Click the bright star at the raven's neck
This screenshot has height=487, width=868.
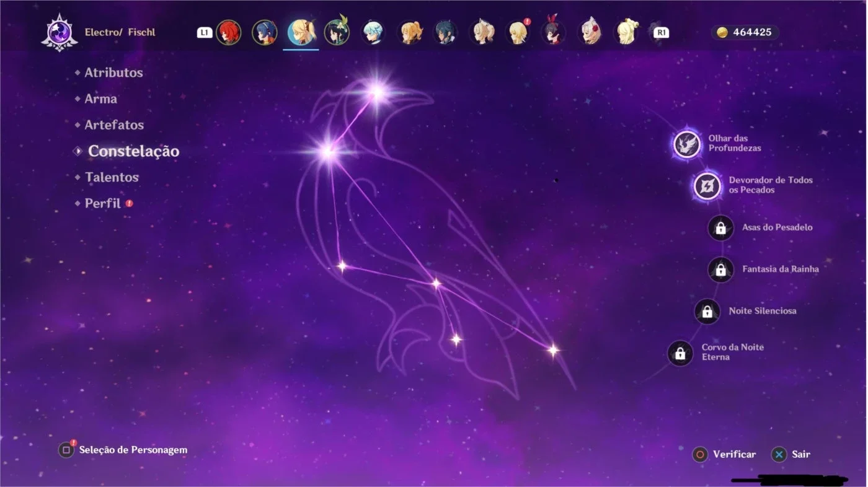coord(327,151)
